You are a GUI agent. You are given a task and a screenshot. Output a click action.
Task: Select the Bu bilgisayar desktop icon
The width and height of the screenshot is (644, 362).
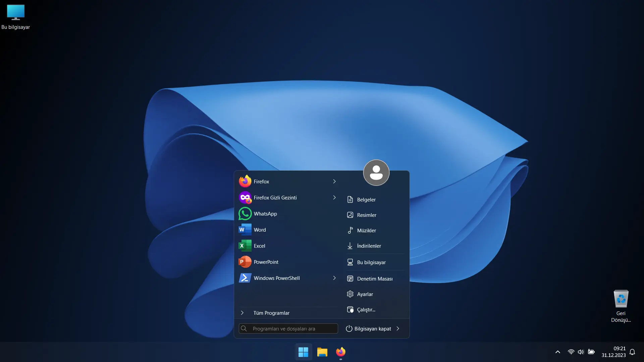click(x=15, y=17)
